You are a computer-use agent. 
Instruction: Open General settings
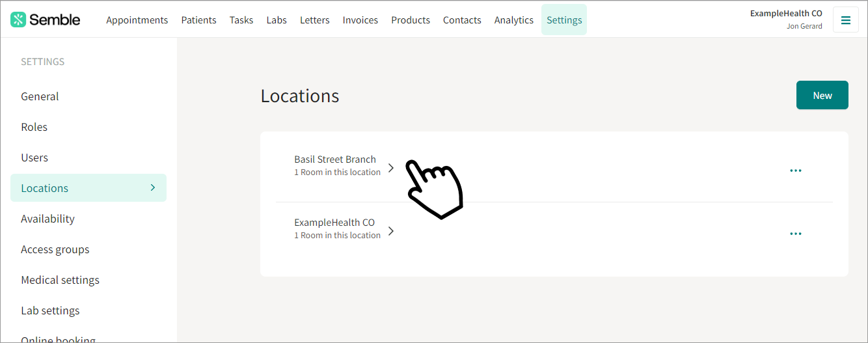pyautogui.click(x=40, y=96)
